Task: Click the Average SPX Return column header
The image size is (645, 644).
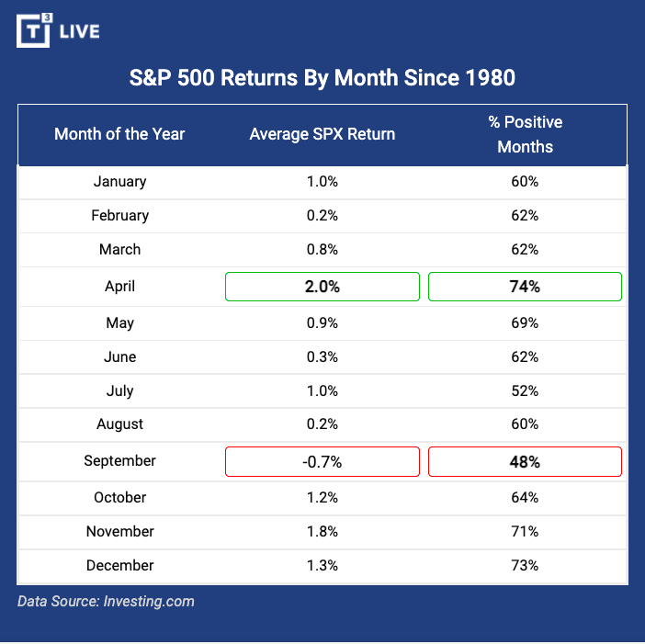Action: tap(322, 134)
